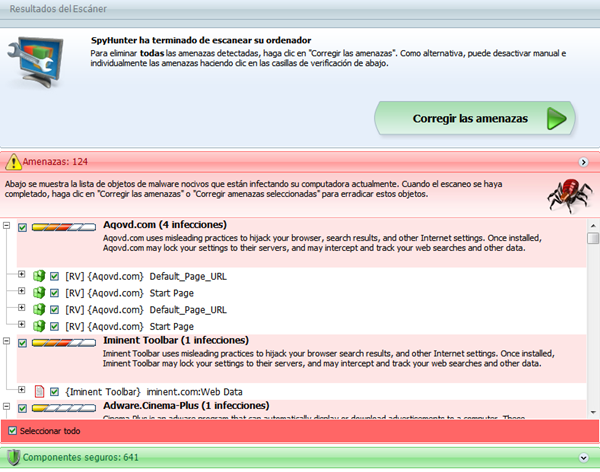Click the monitor and wrench scanner icon
600x472 pixels.
coord(35,62)
